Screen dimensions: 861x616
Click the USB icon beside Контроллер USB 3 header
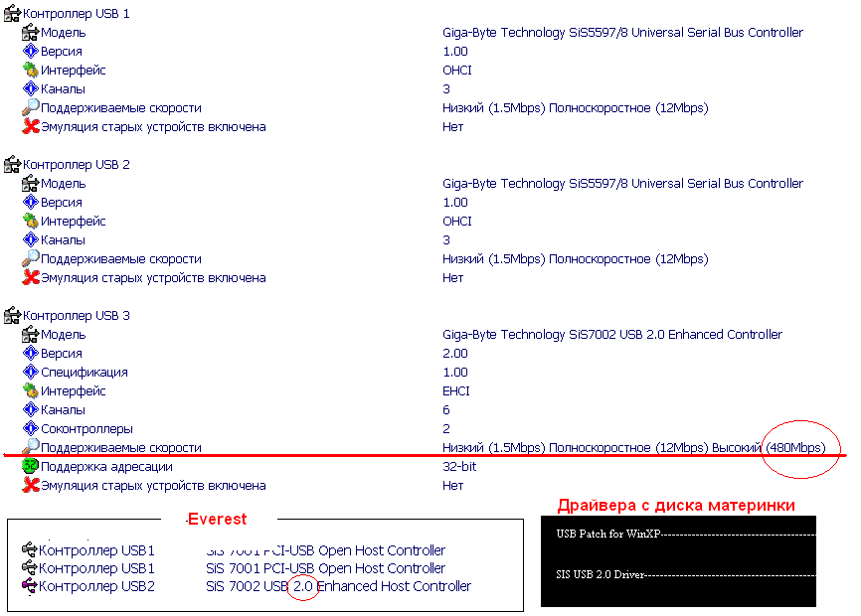pos(13,316)
